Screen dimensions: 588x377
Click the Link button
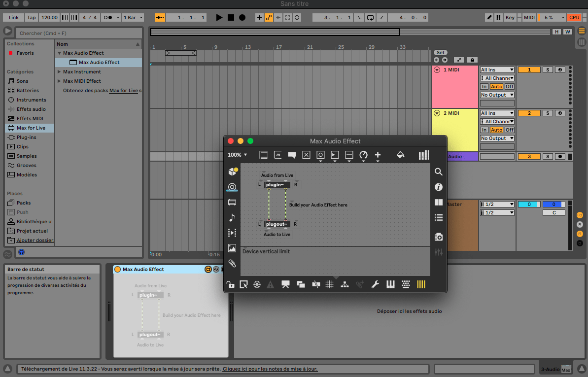coord(13,17)
